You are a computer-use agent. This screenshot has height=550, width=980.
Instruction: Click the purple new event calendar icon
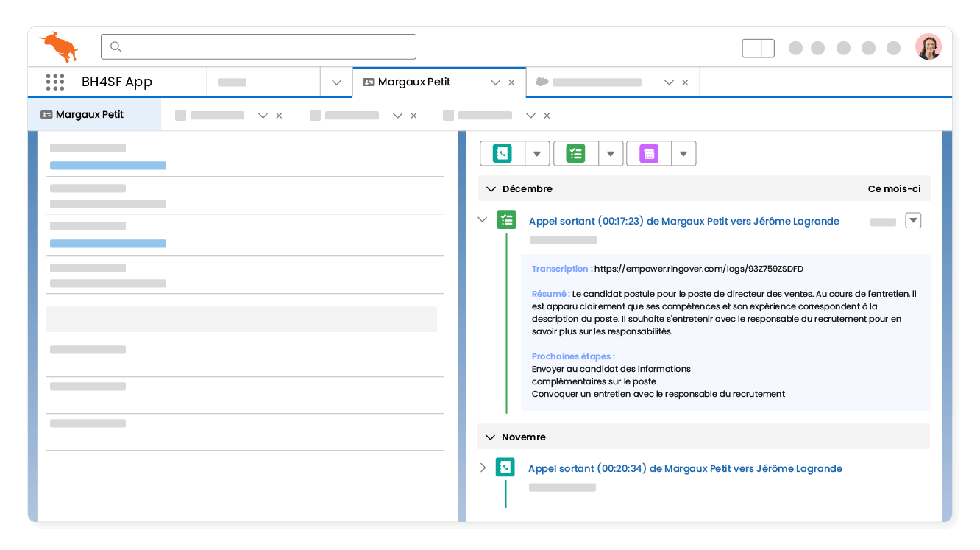(648, 153)
